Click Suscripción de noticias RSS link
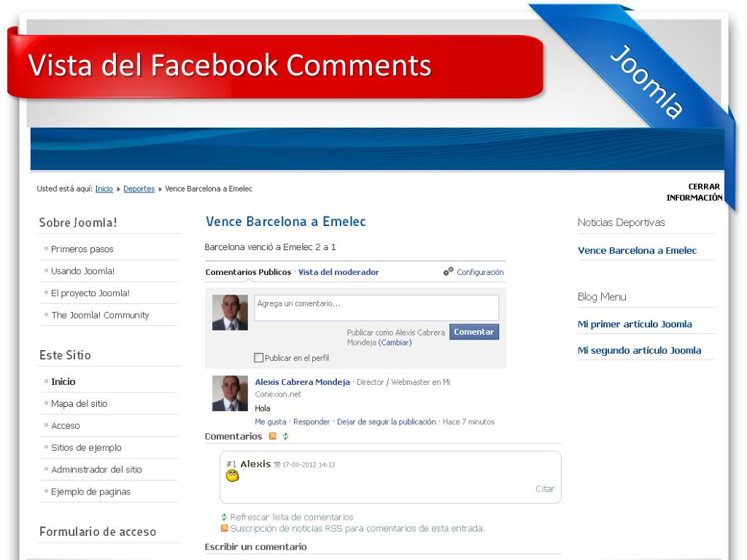747x560 pixels. [x=357, y=528]
